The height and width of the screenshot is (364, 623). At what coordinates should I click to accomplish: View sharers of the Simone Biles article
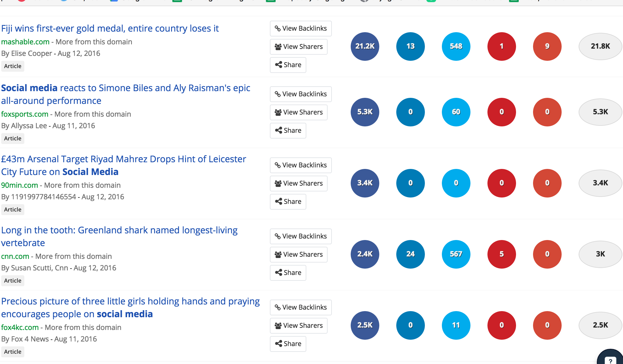298,112
